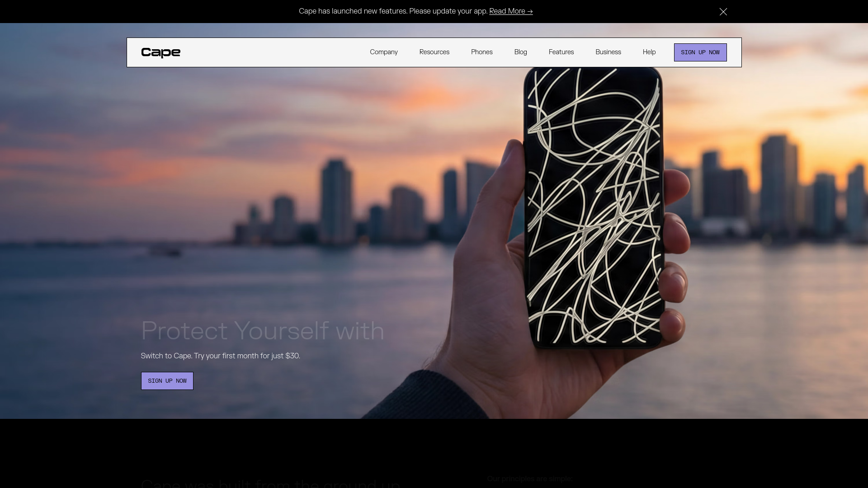The width and height of the screenshot is (868, 488).
Task: Visit the Blog page
Action: (x=521, y=52)
